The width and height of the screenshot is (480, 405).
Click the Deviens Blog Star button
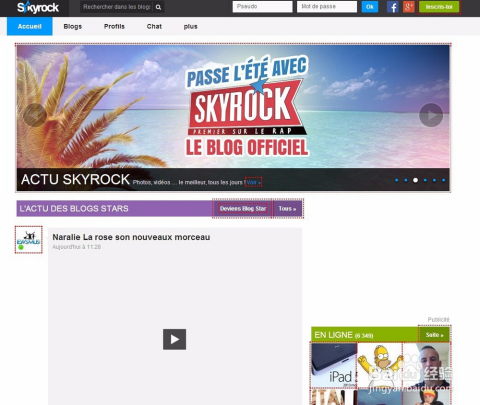(243, 209)
